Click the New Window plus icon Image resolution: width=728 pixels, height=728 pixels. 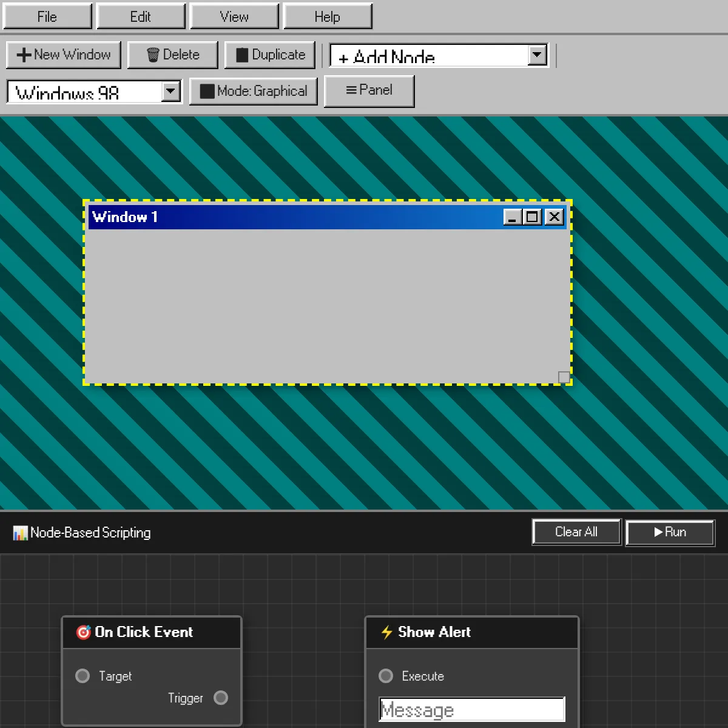pyautogui.click(x=23, y=55)
